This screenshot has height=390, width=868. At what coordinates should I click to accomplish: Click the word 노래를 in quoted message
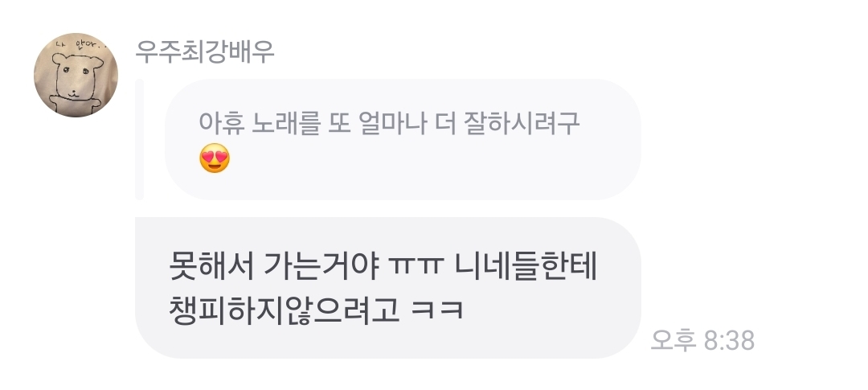tap(285, 122)
